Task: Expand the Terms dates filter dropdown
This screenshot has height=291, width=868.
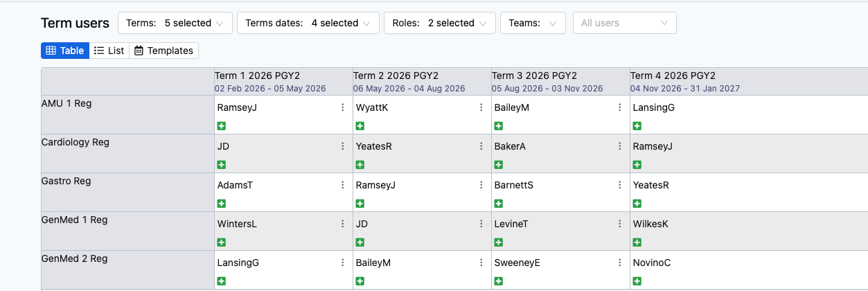Action: tap(308, 23)
